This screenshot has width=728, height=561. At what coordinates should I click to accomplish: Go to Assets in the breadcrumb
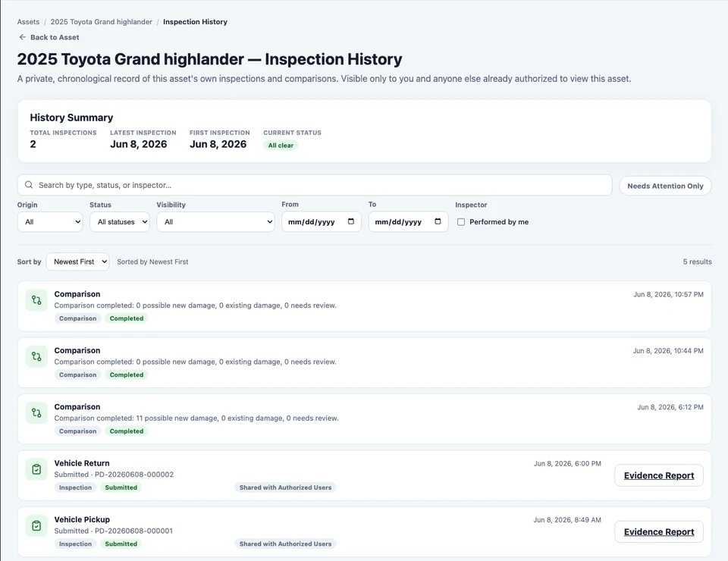tap(28, 22)
